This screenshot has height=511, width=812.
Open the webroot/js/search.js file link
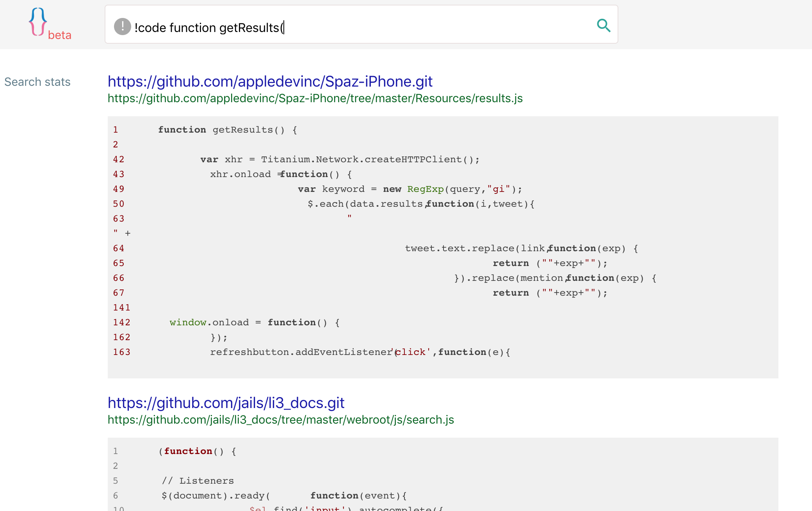click(281, 420)
